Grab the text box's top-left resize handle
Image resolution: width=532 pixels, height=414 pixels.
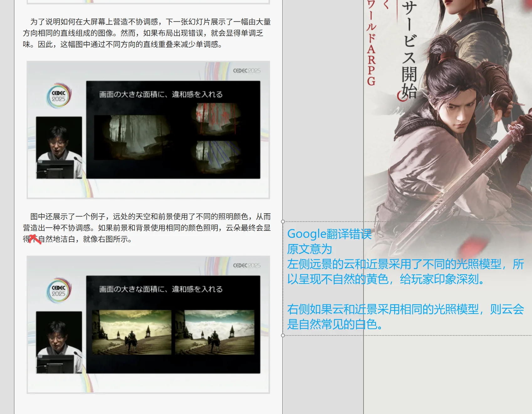coord(283,222)
